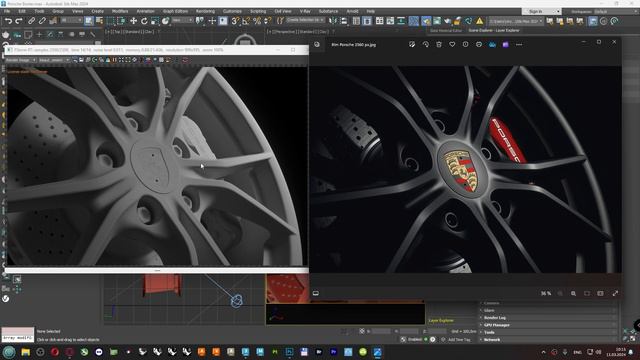This screenshot has width=640, height=360.
Task: Open the Rendering menu
Action: click(205, 11)
